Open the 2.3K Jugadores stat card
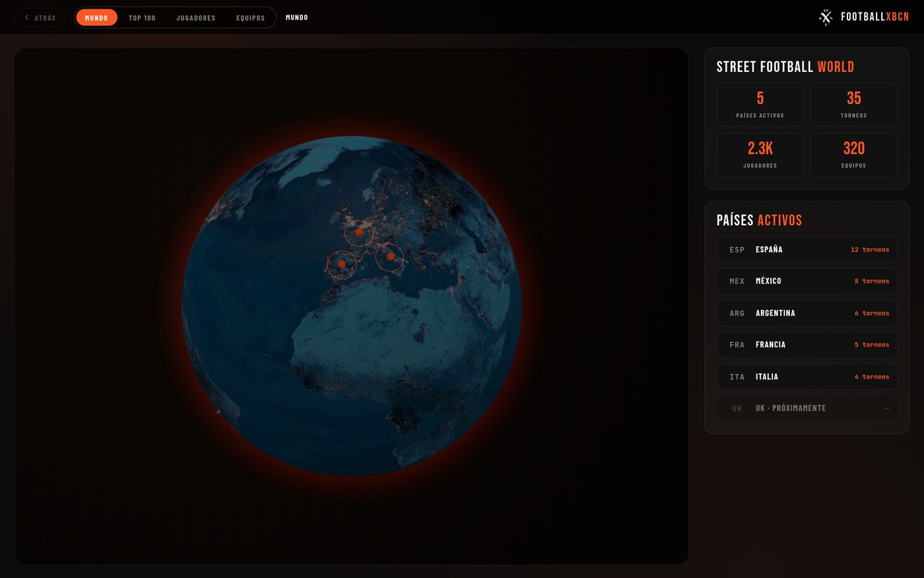The width and height of the screenshot is (924, 578). coord(760,155)
